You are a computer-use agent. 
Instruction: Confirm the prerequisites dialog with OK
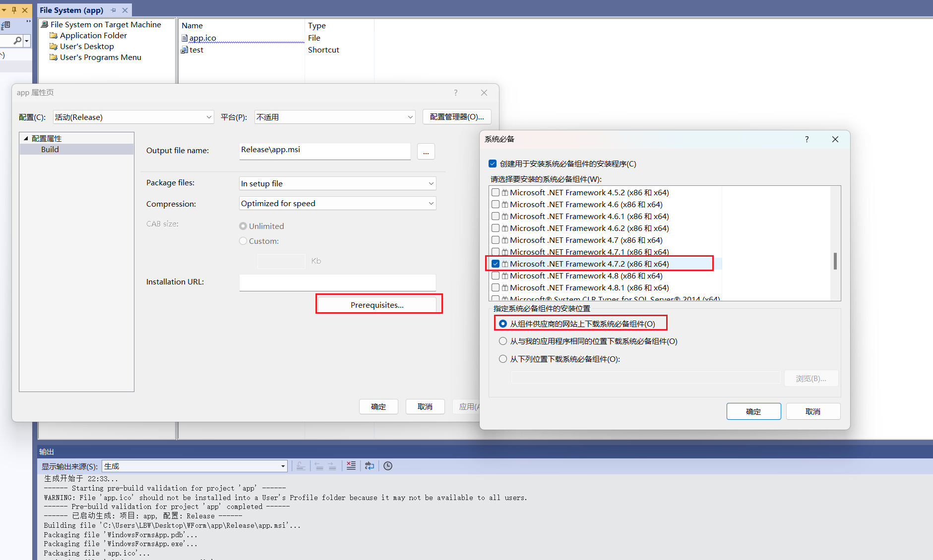click(753, 411)
